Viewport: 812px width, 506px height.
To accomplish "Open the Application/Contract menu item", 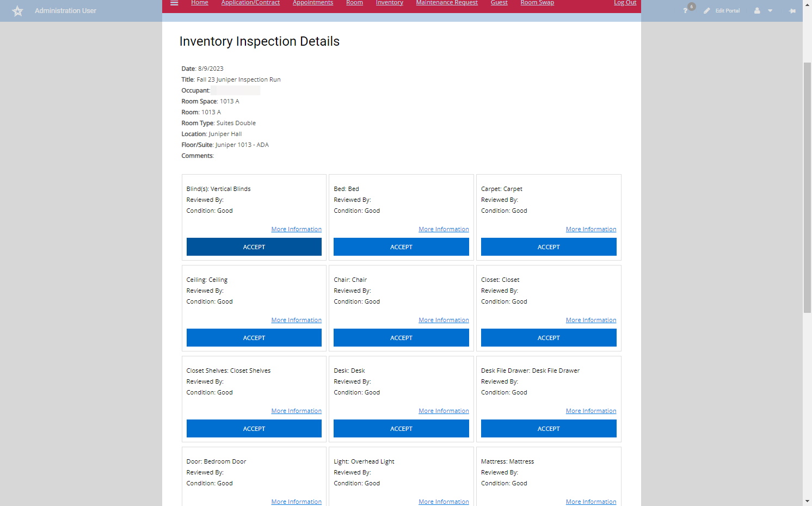I will click(250, 3).
